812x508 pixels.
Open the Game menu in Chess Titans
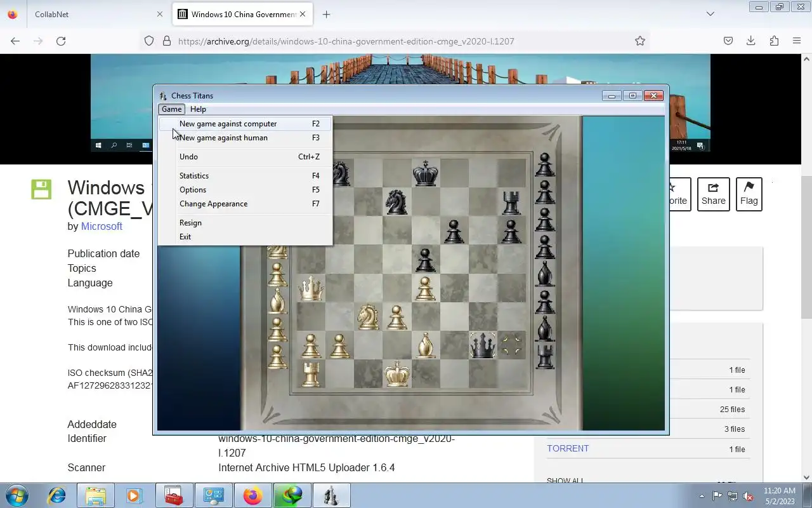tap(171, 109)
